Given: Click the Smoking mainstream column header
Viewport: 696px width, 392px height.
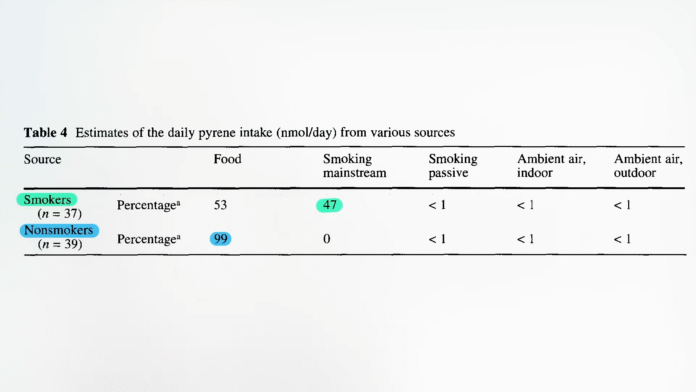Looking at the screenshot, I should [354, 166].
